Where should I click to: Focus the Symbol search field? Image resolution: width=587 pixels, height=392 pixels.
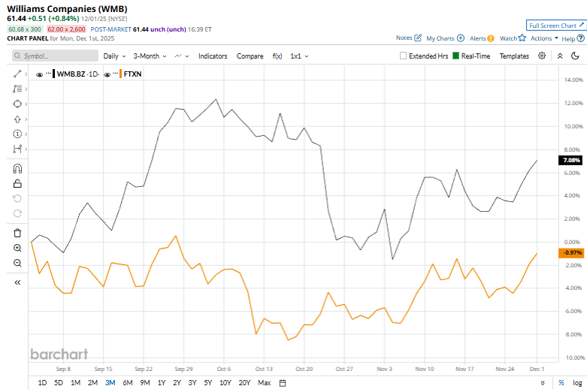coord(55,56)
